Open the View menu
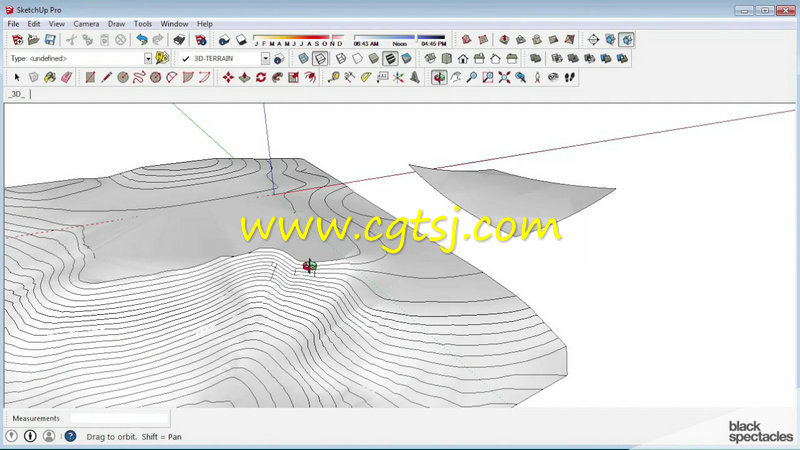The image size is (800, 450). pos(57,23)
